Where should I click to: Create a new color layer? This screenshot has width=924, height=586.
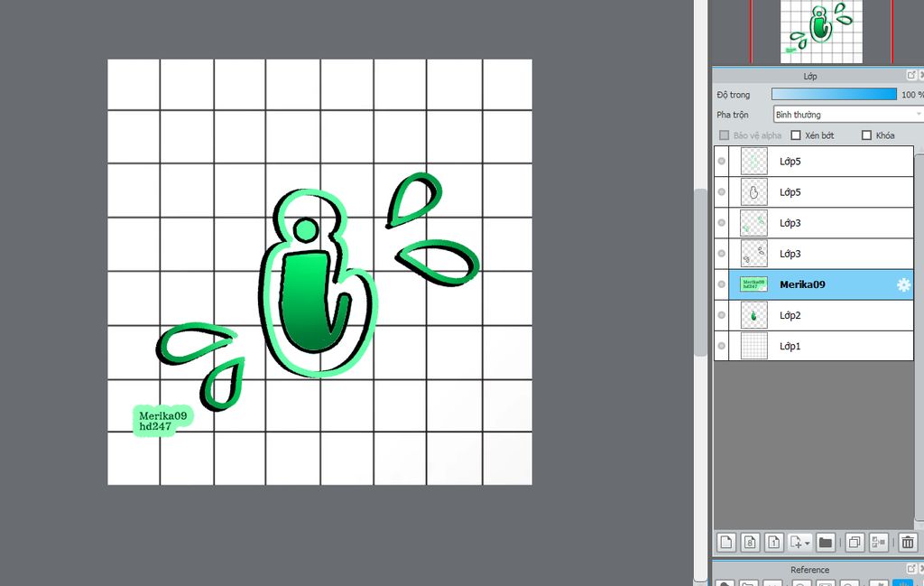point(726,542)
